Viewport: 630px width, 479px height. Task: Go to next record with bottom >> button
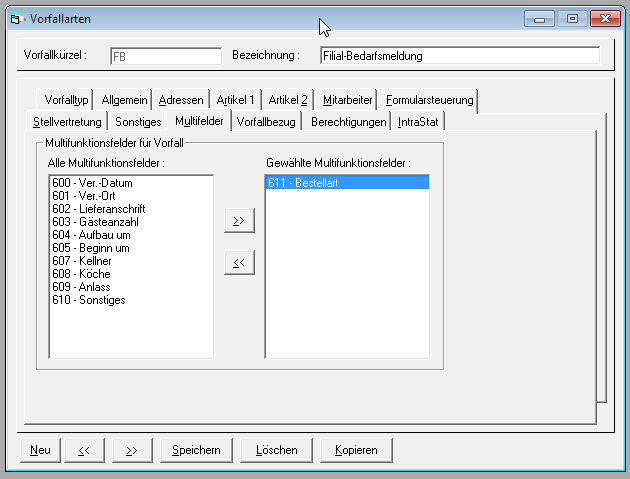click(x=131, y=450)
